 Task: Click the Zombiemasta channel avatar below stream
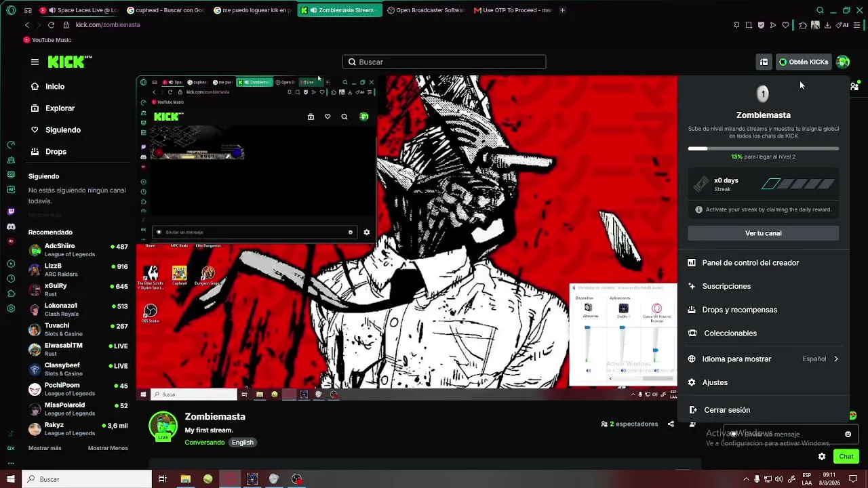[x=163, y=426]
